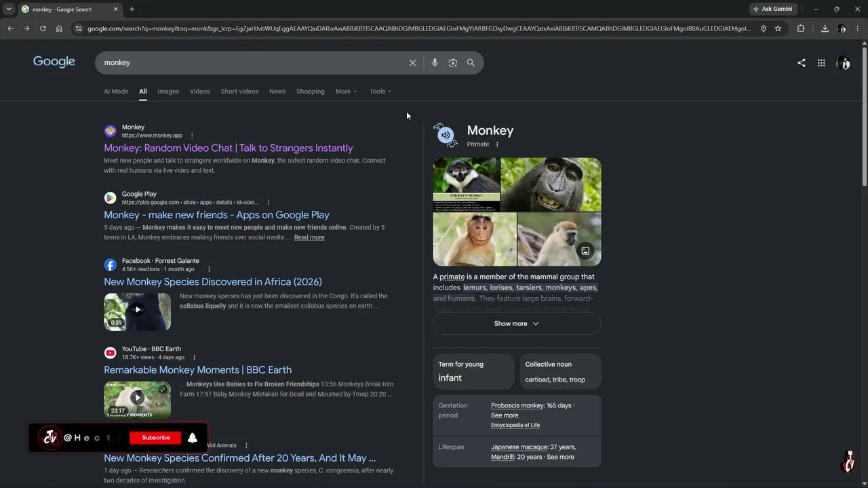Image resolution: width=868 pixels, height=488 pixels.
Task: Open the L'Hoest's monkey photo
Action: [x=467, y=184]
